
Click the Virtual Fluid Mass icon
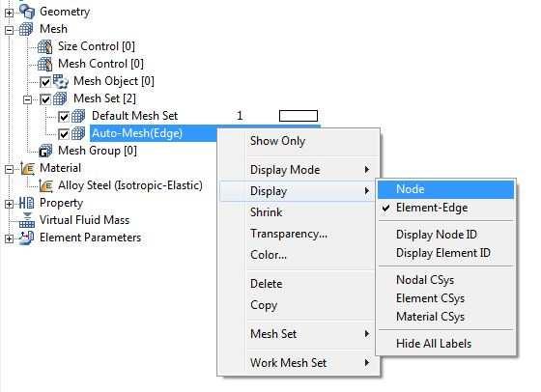27,220
